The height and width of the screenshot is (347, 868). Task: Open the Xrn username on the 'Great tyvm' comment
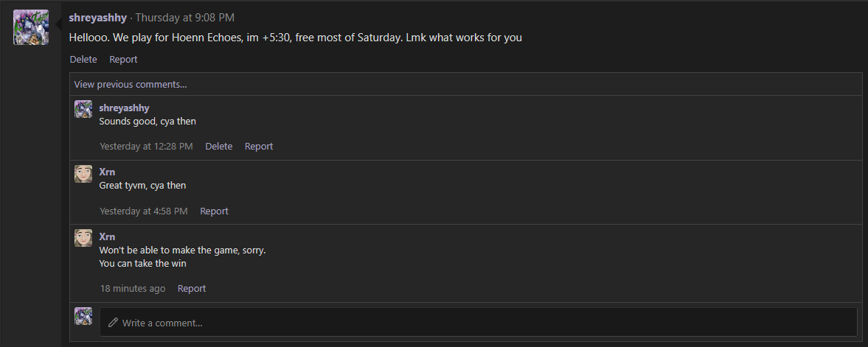pyautogui.click(x=107, y=172)
